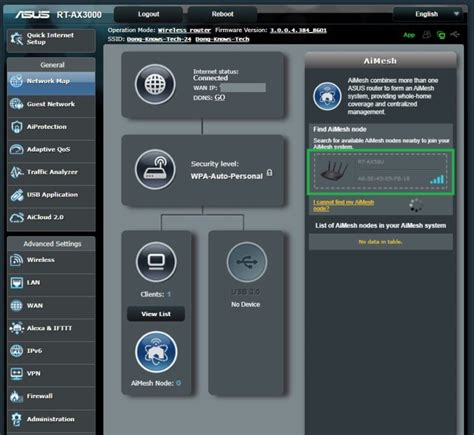Click the router security level icon

click(x=155, y=170)
